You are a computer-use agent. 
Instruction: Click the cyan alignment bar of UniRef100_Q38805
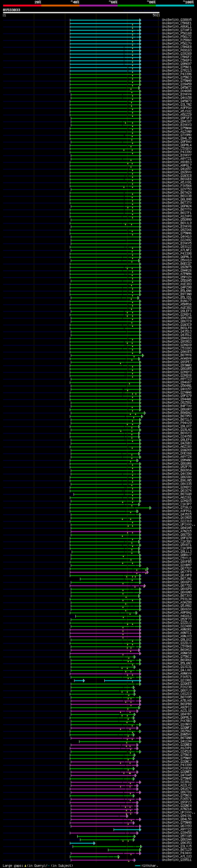105,20
